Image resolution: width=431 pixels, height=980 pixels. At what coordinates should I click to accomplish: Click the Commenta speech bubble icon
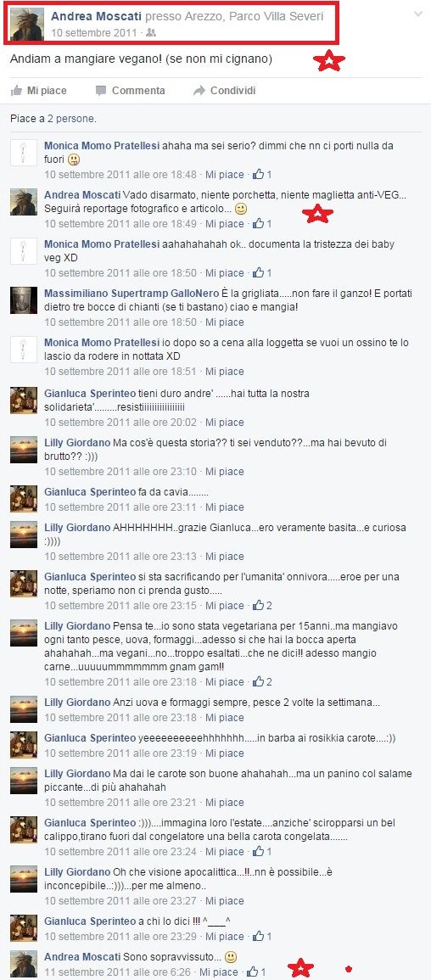coord(101,92)
